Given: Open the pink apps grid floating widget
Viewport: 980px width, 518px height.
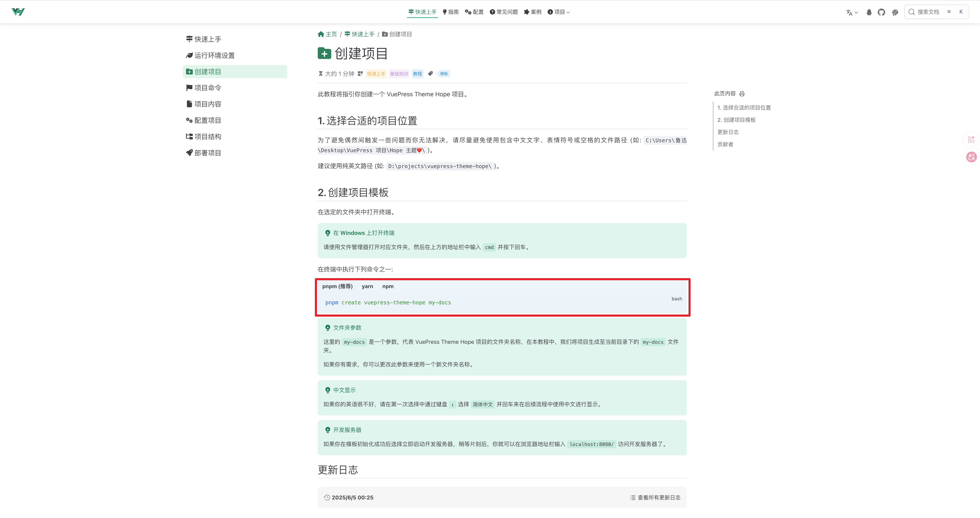Looking at the screenshot, I should tap(971, 139).
